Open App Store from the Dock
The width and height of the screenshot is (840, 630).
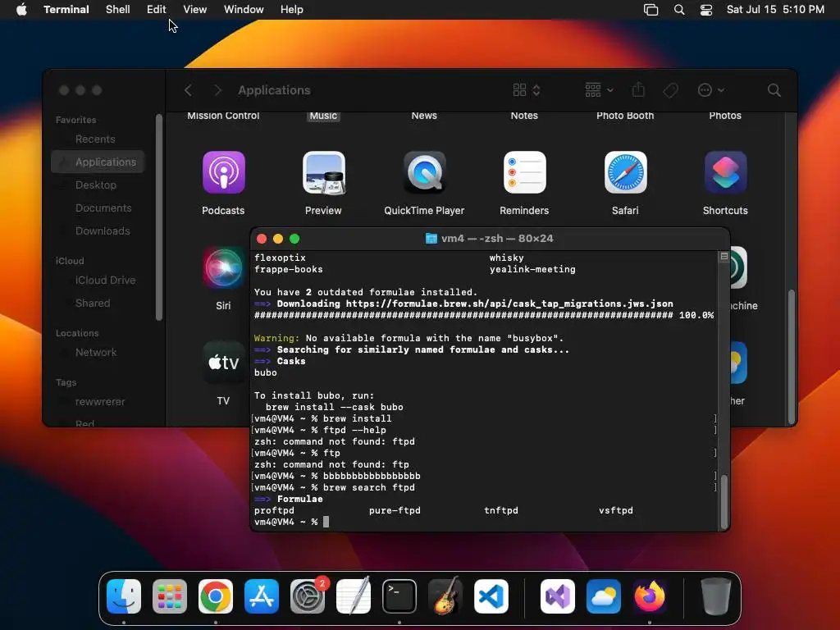coord(262,596)
